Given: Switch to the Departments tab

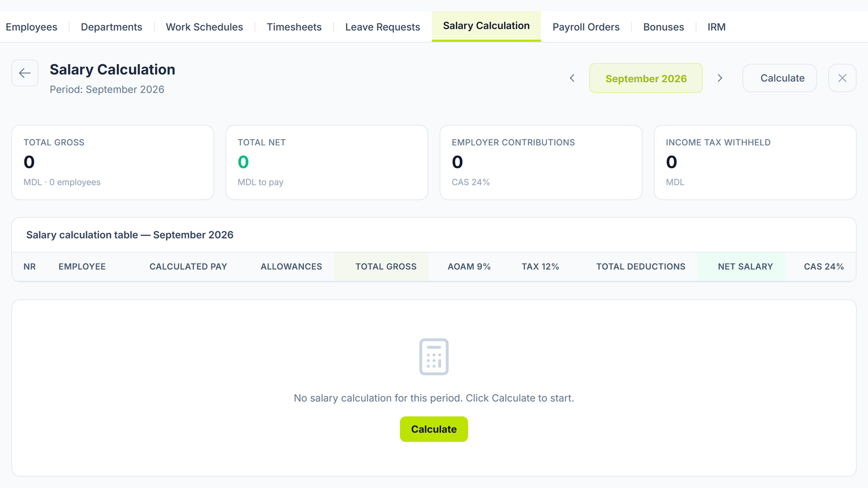Looking at the screenshot, I should pos(112,27).
